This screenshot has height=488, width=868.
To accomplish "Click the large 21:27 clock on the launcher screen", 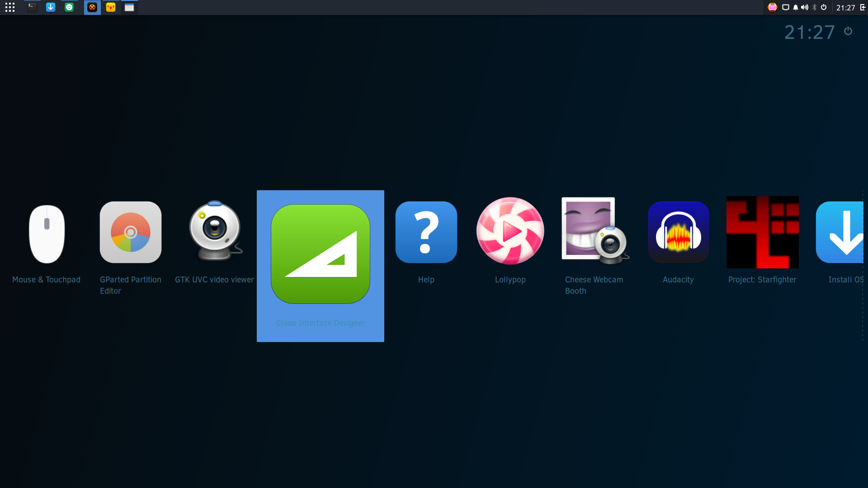I will (810, 33).
